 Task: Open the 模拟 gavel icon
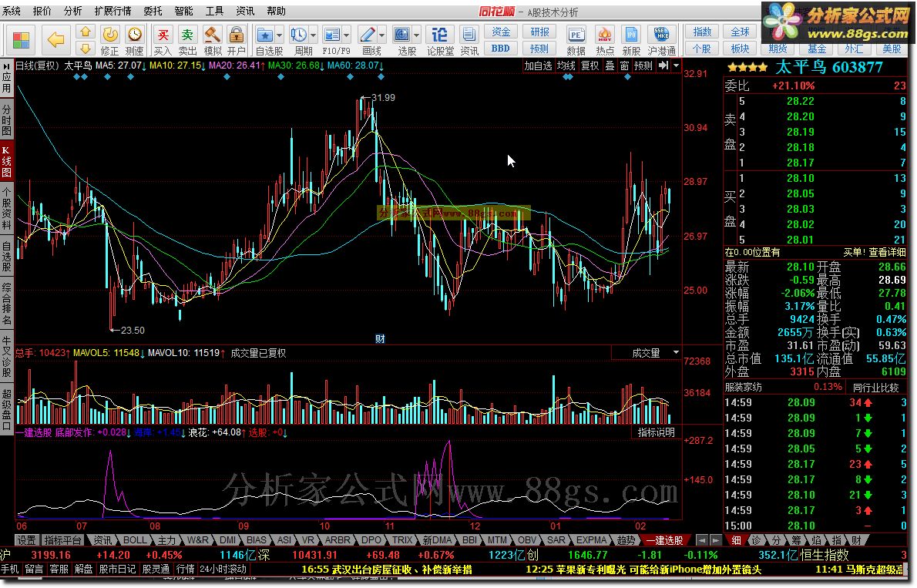212,35
